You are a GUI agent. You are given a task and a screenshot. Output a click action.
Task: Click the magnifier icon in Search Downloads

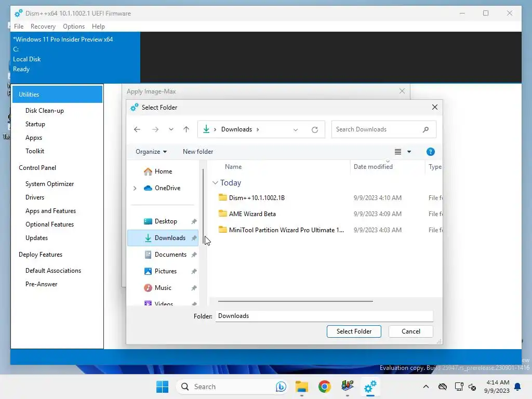pos(426,129)
